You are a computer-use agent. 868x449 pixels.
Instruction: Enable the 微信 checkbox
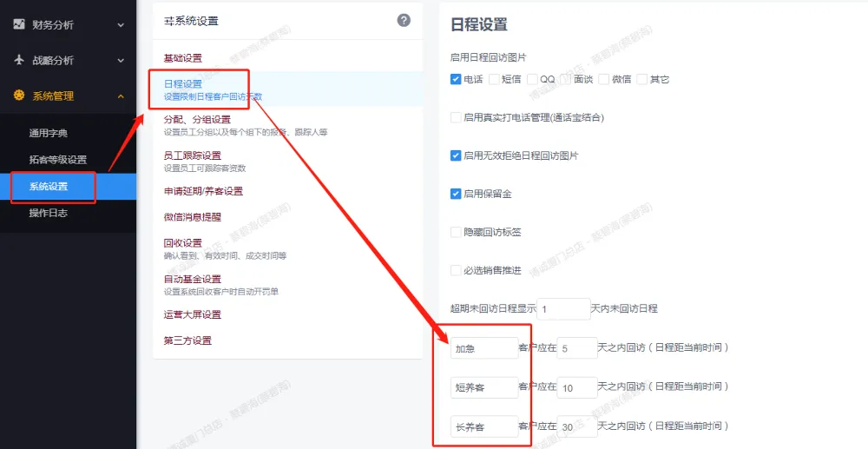click(603, 79)
